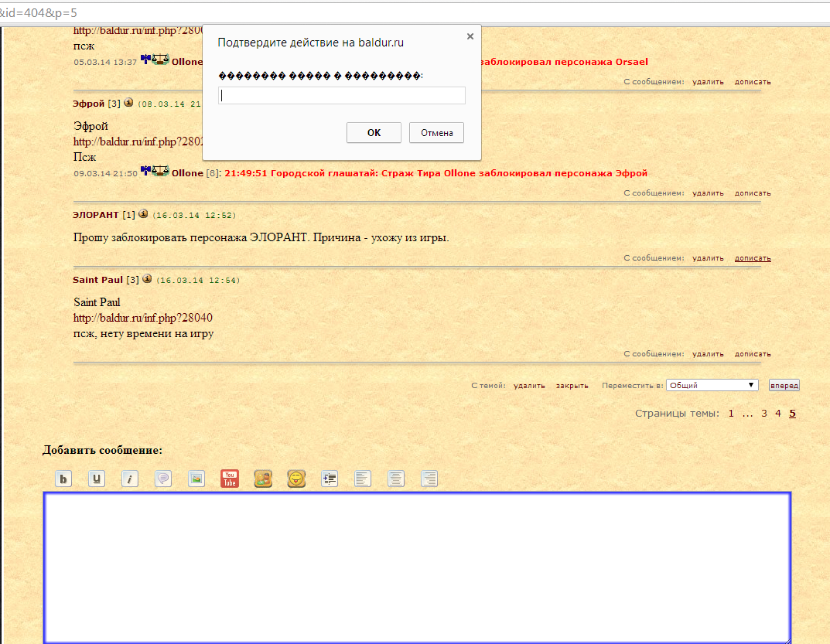
Task: Open ЭЛОРАНТ author name link
Action: (x=96, y=215)
